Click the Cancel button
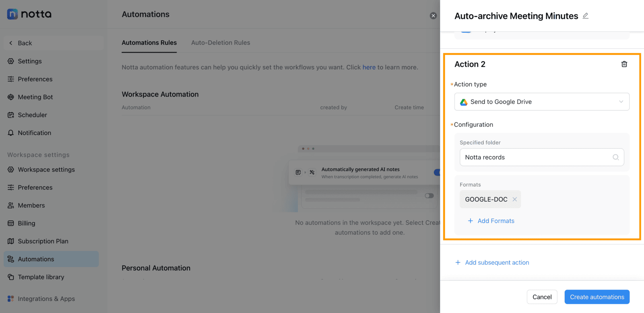The height and width of the screenshot is (313, 644). (542, 297)
